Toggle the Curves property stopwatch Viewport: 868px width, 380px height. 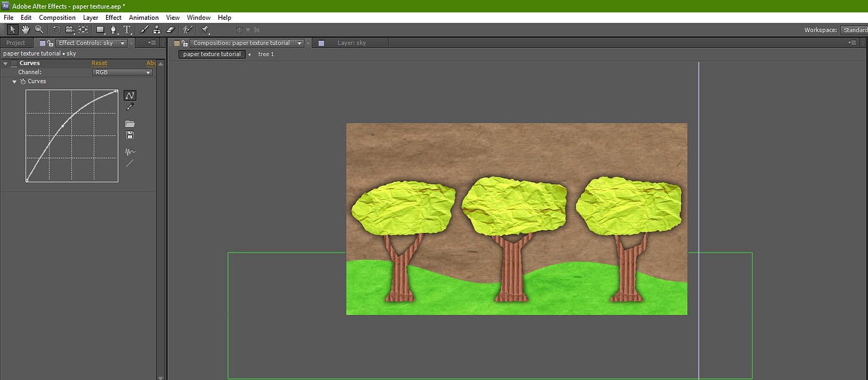click(x=23, y=81)
